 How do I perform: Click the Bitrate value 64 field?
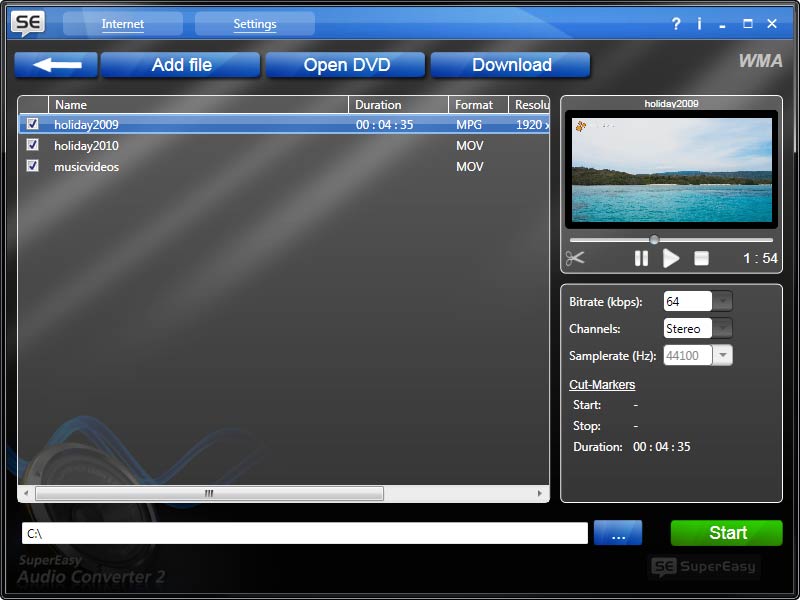tap(688, 301)
